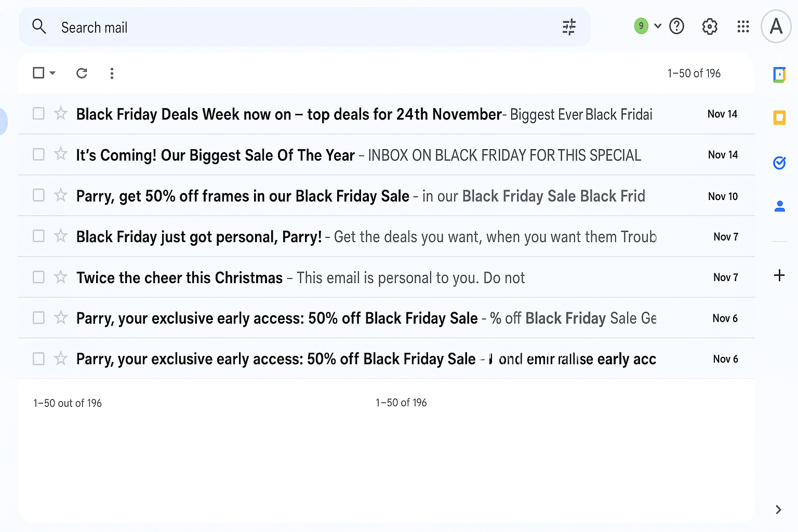Open the Google apps grid

tap(743, 26)
